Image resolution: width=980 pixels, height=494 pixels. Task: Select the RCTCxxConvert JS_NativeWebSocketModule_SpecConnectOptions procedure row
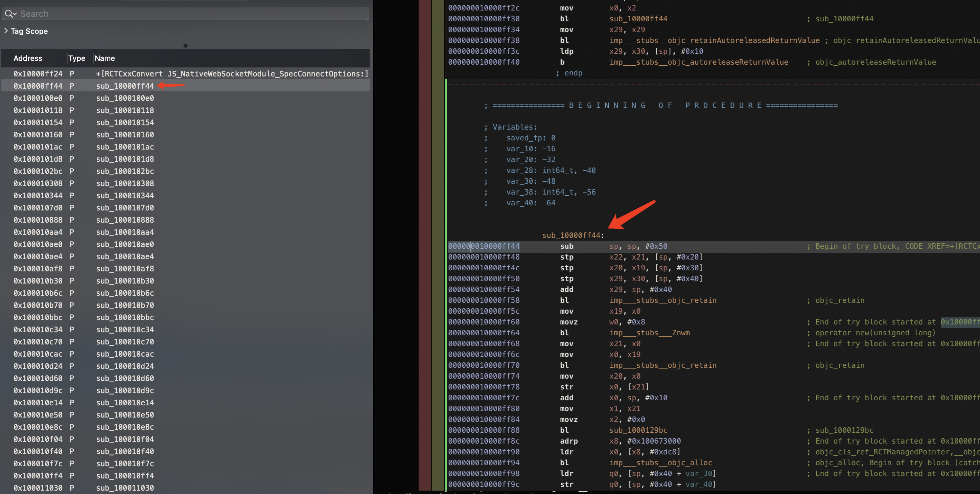pyautogui.click(x=185, y=73)
